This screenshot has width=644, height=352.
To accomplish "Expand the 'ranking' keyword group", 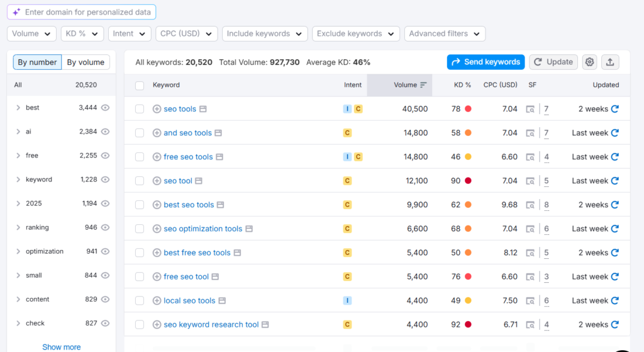I will click(18, 227).
